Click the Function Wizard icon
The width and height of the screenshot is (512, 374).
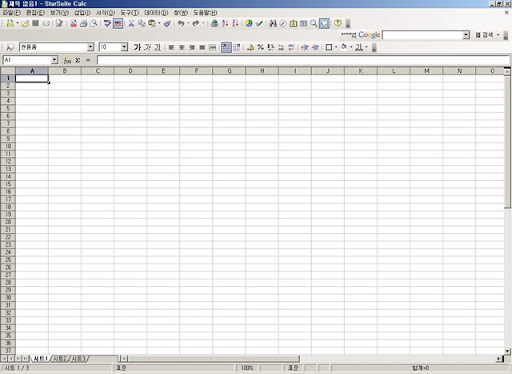point(67,60)
